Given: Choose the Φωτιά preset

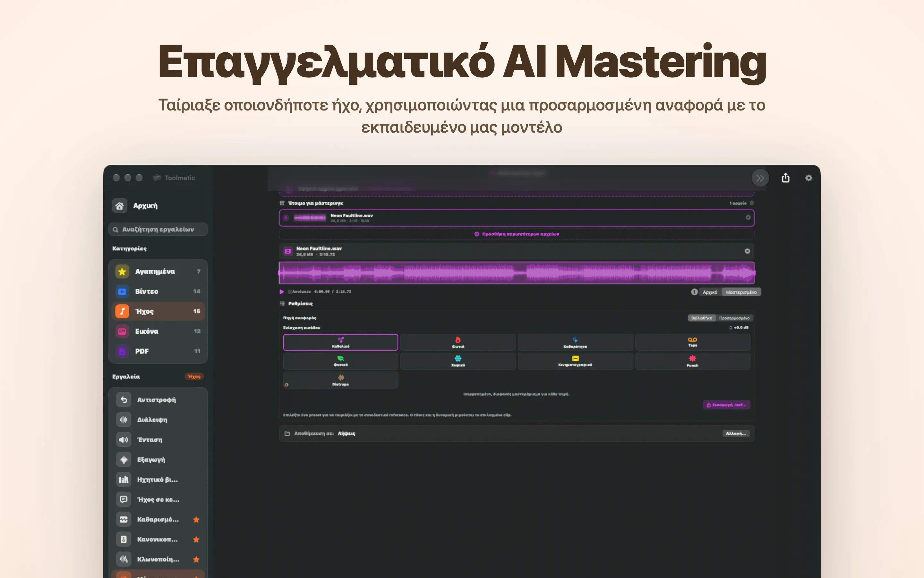Looking at the screenshot, I should pos(458,342).
